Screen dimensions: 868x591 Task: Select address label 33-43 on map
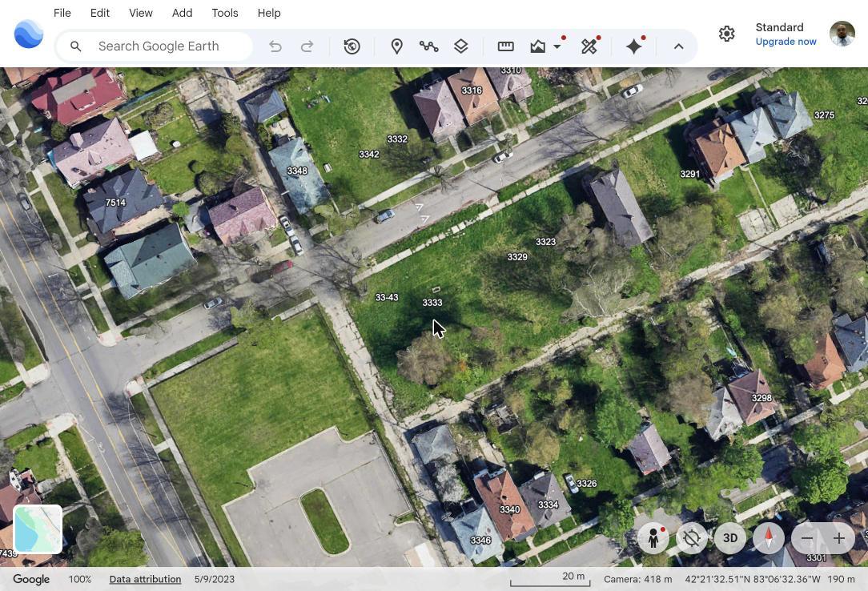(x=387, y=297)
